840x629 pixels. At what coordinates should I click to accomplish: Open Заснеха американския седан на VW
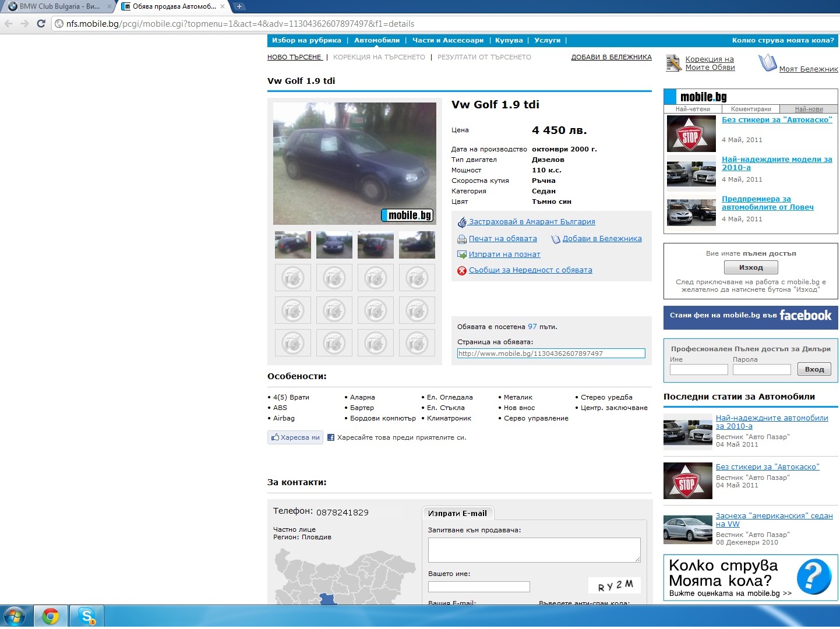click(x=774, y=520)
